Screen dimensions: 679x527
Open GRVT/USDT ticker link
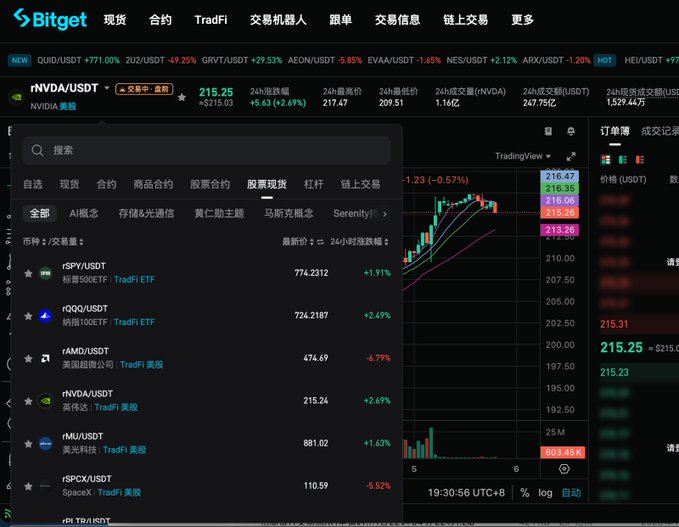(x=242, y=60)
